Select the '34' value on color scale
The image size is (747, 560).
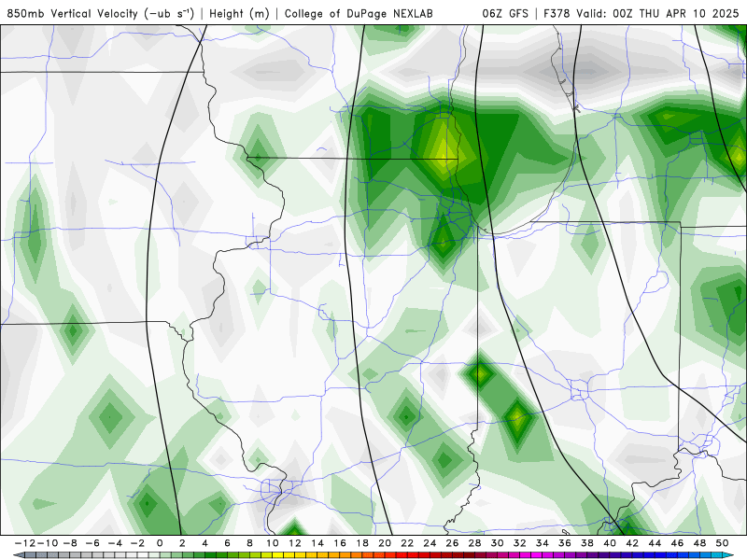click(543, 543)
